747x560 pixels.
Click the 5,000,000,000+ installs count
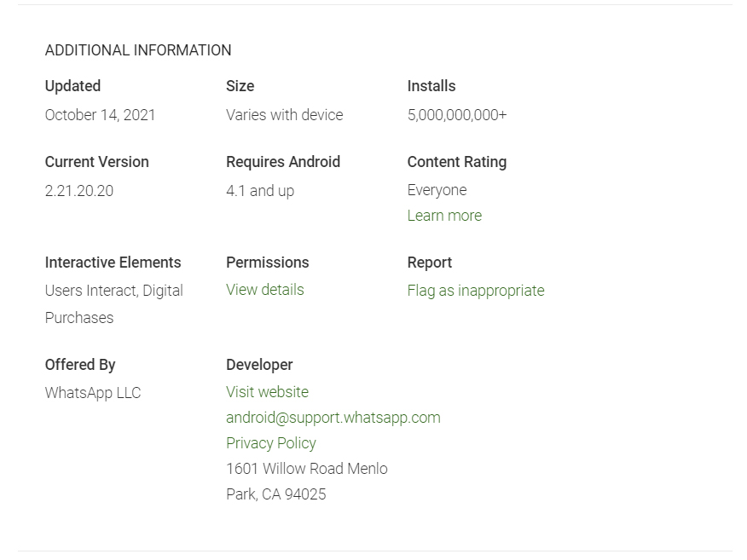456,115
